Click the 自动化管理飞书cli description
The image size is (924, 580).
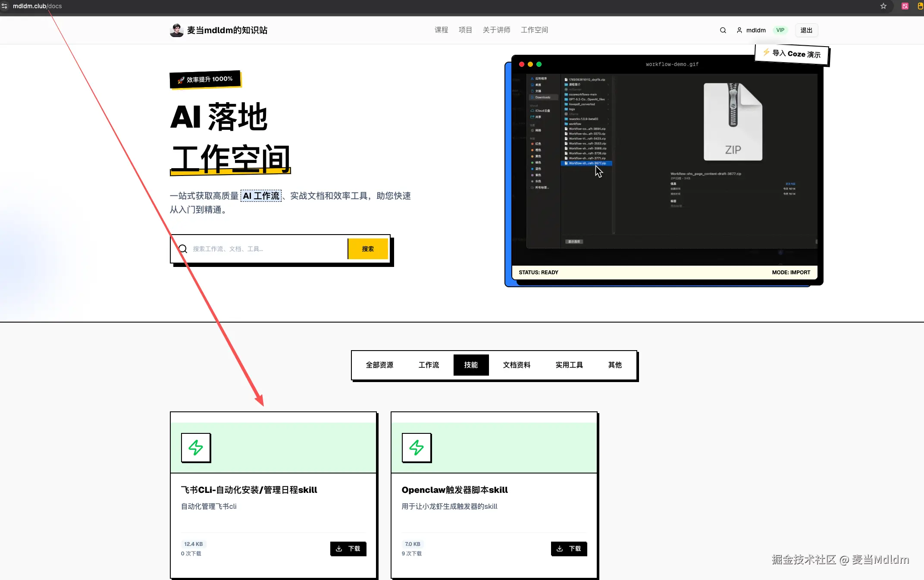209,506
